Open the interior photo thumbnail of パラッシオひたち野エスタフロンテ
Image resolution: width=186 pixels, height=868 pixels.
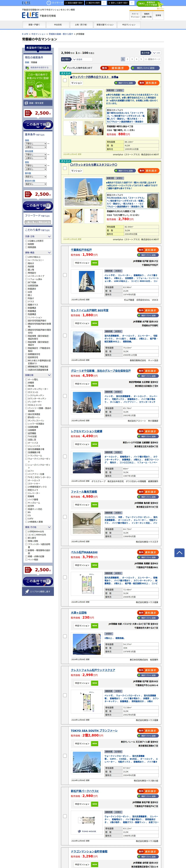tap(74, 216)
